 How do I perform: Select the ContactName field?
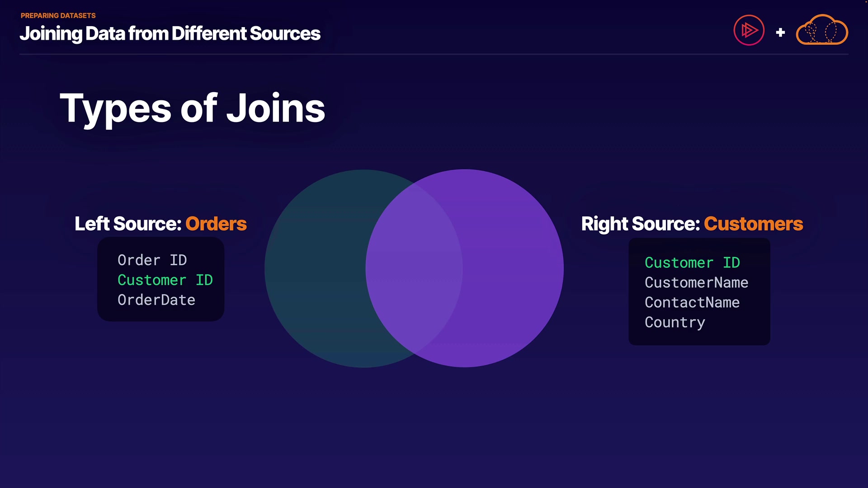pyautogui.click(x=692, y=303)
